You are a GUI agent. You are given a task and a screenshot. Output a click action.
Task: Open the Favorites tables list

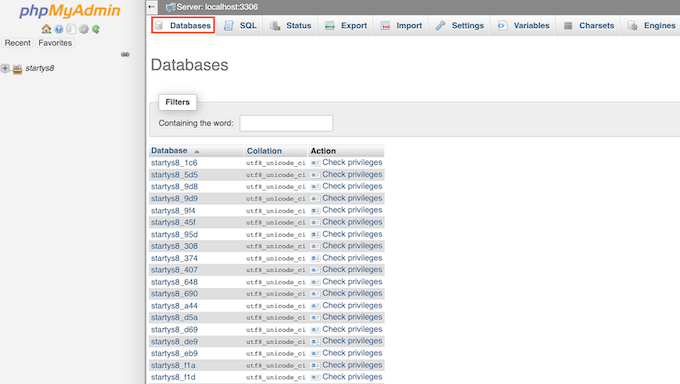click(x=55, y=43)
